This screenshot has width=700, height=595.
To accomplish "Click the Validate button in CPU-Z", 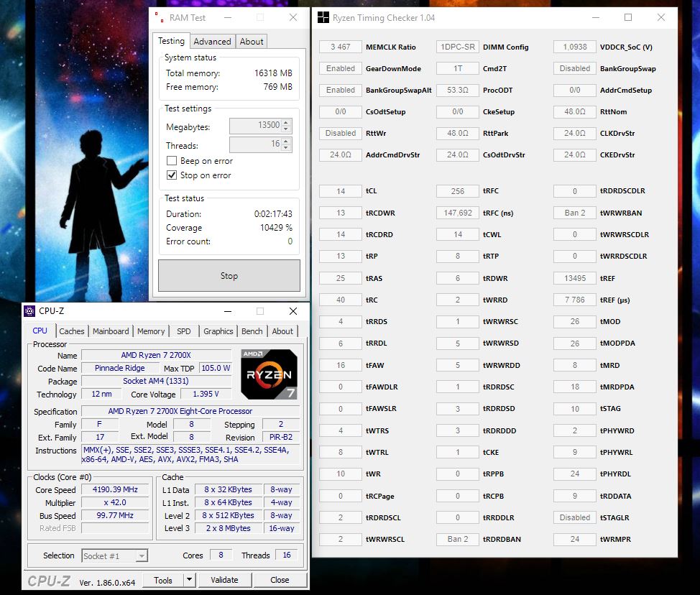I will [224, 580].
